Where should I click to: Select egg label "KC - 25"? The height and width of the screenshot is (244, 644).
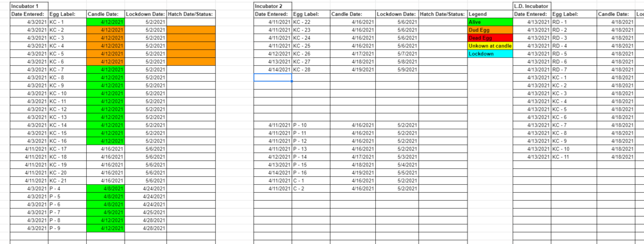(x=311, y=46)
